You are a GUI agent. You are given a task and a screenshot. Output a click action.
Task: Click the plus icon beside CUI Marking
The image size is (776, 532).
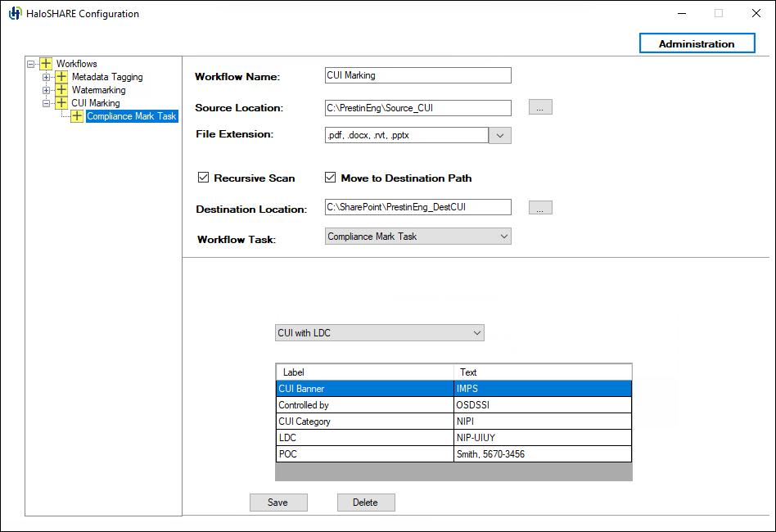[61, 103]
